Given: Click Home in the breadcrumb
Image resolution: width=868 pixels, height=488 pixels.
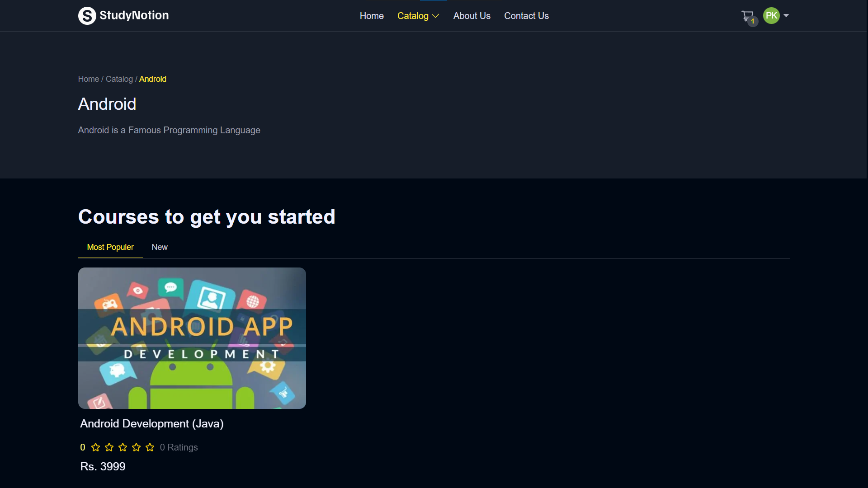Looking at the screenshot, I should tap(88, 79).
